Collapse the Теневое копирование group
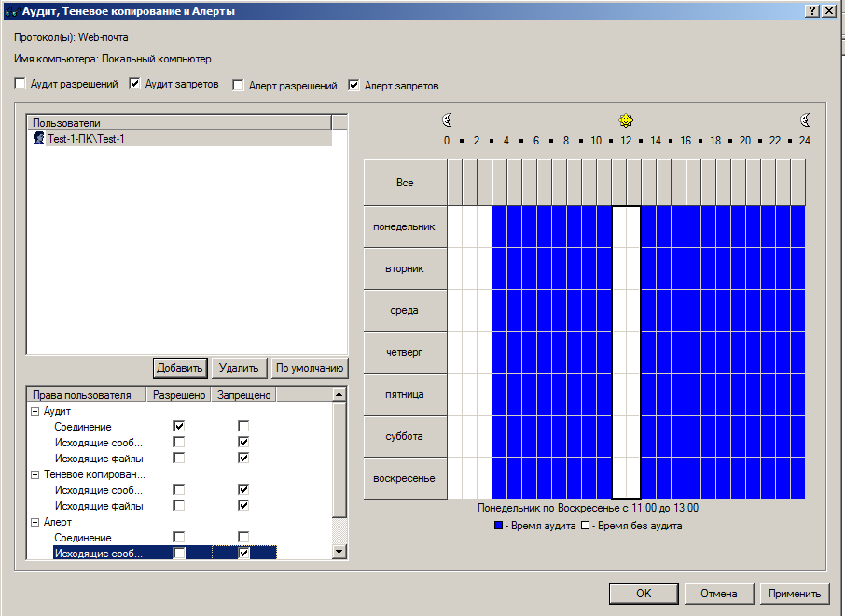Image resolution: width=845 pixels, height=616 pixels. pyautogui.click(x=35, y=474)
